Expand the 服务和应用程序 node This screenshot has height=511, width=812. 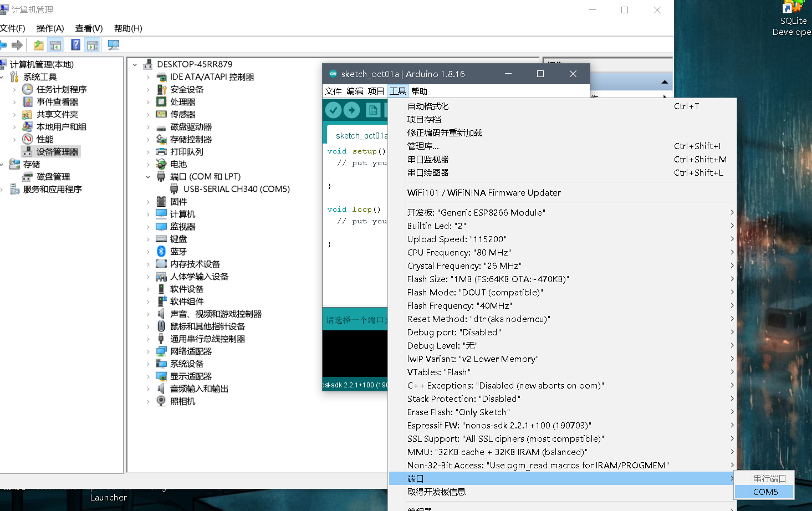(2, 190)
